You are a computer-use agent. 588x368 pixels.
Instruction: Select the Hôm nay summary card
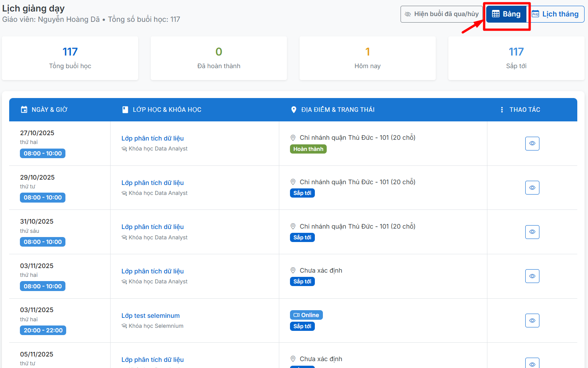coord(367,58)
